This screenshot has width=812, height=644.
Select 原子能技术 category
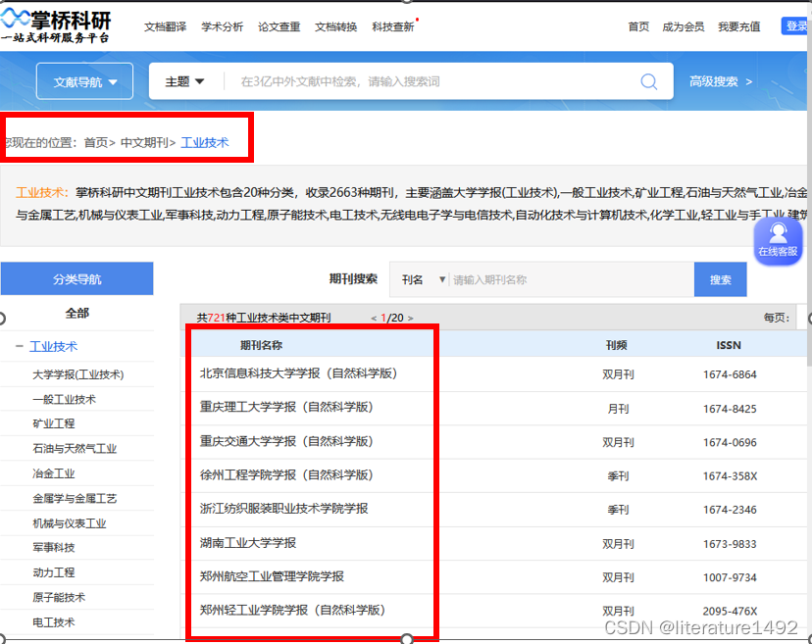[59, 597]
